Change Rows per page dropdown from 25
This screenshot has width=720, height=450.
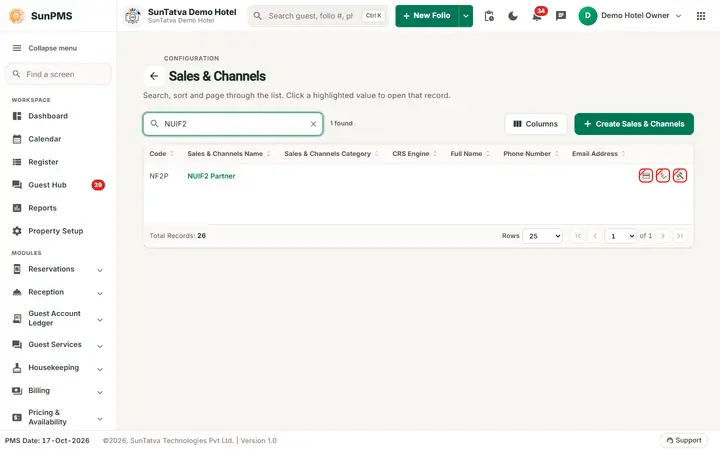click(543, 236)
